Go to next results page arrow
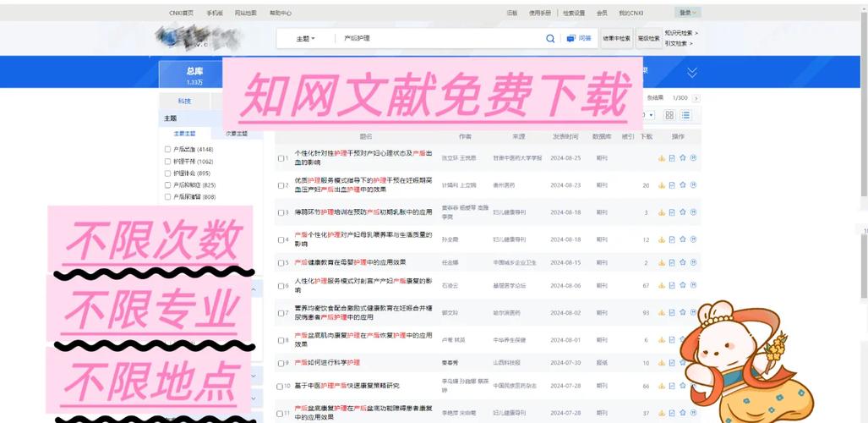 [696, 98]
